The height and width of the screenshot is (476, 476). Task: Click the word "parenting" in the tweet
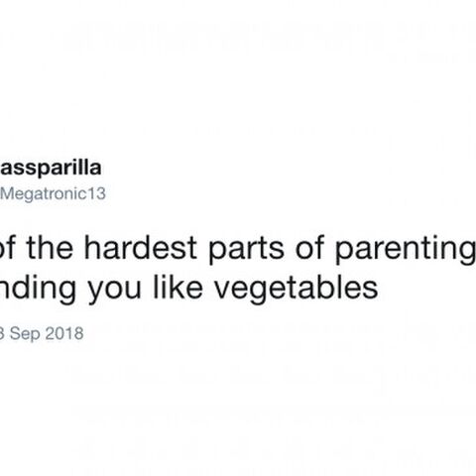tap(406, 251)
